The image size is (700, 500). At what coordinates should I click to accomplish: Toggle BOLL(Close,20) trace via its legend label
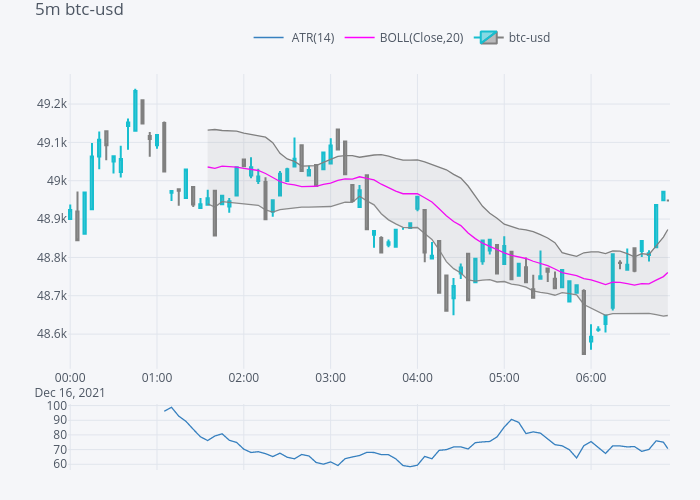[420, 38]
